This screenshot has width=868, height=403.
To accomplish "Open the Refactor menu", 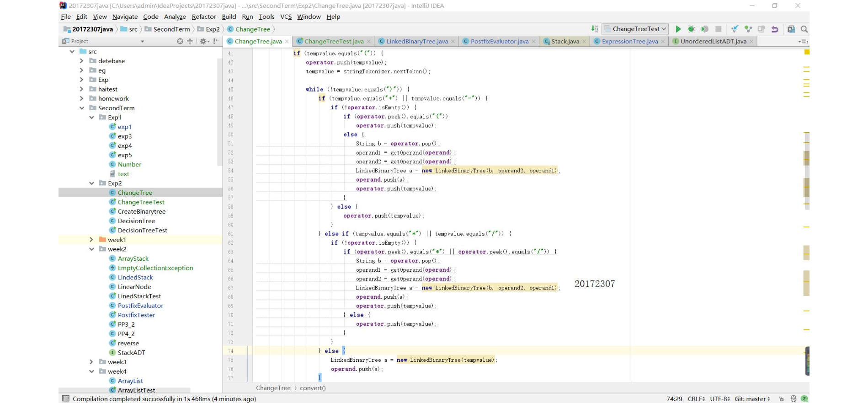I will click(204, 16).
